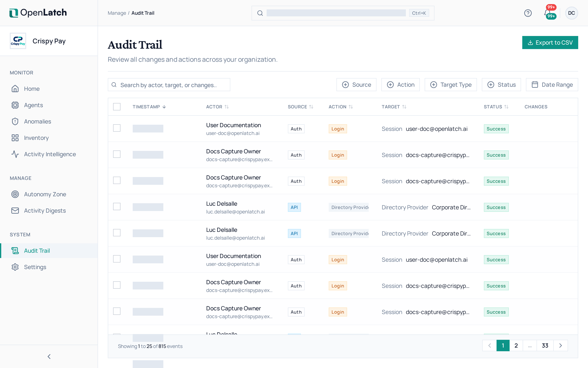588x368 pixels.
Task: Jump to page 33
Action: pos(545,345)
